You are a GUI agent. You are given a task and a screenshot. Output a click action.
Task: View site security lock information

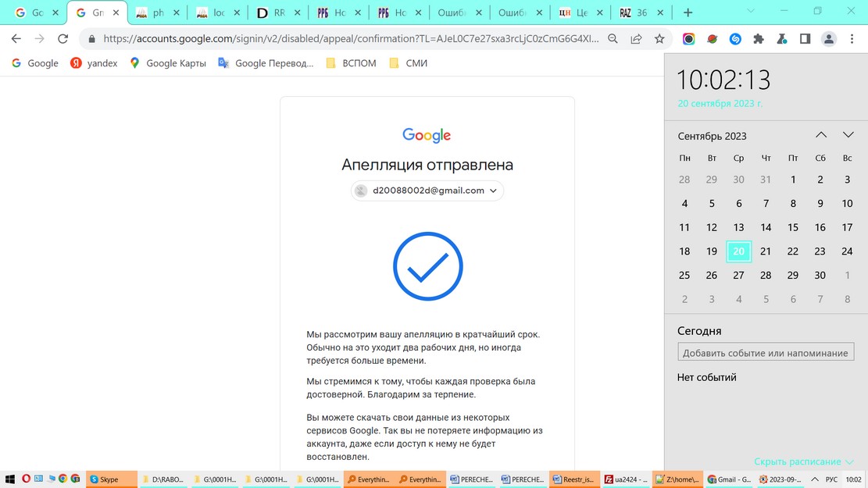92,39
